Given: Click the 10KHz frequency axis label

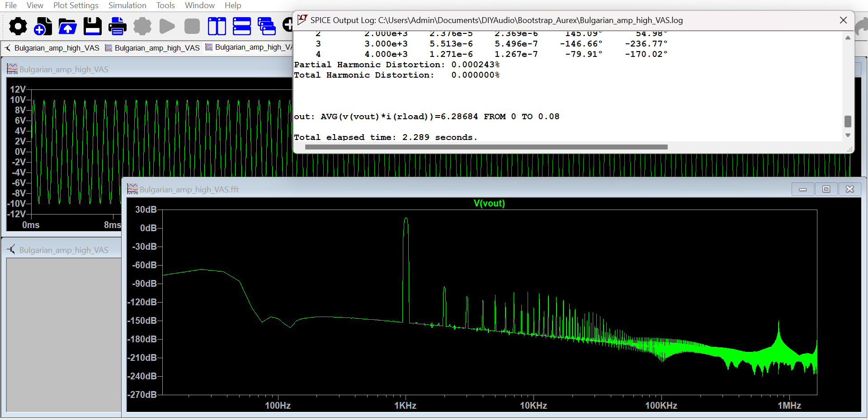Looking at the screenshot, I should click(x=533, y=406).
